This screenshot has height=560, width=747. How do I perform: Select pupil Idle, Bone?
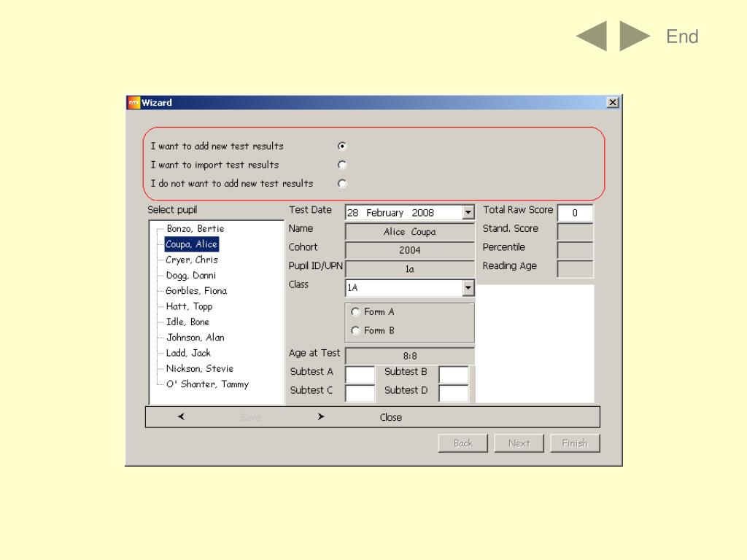187,322
